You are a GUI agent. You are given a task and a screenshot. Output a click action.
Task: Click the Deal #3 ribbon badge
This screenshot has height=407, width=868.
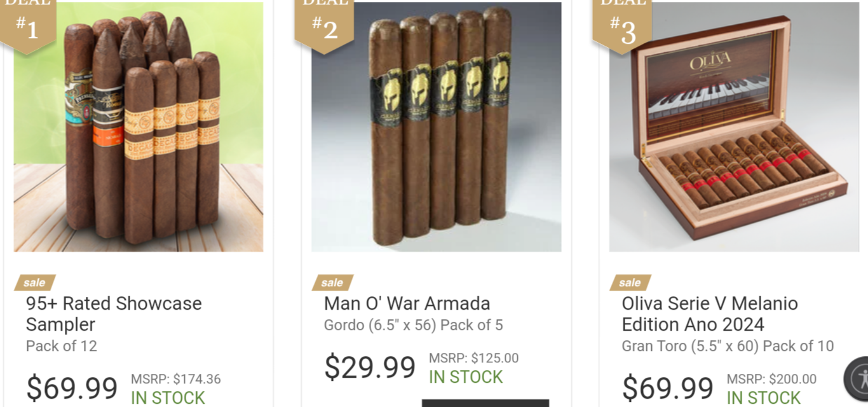[x=622, y=24]
